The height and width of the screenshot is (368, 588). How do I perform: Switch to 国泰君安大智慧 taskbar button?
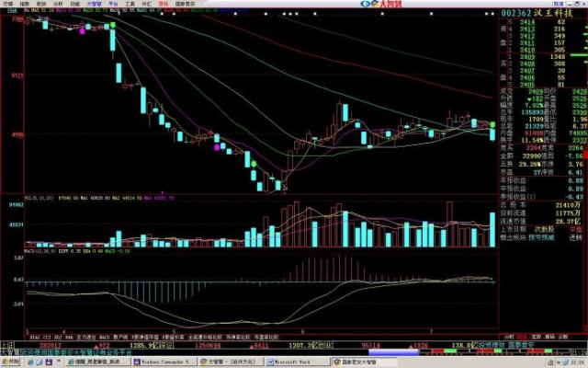[364, 362]
